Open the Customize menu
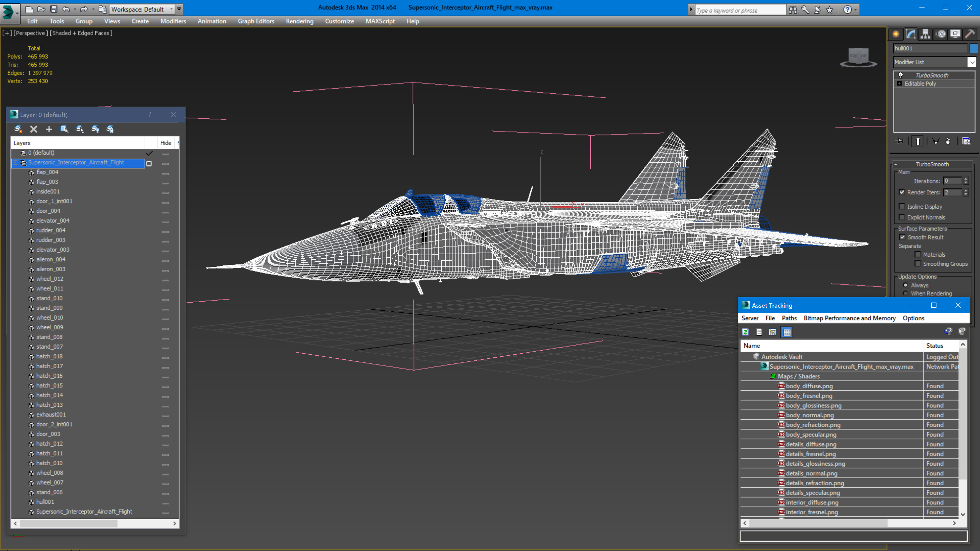 click(339, 21)
